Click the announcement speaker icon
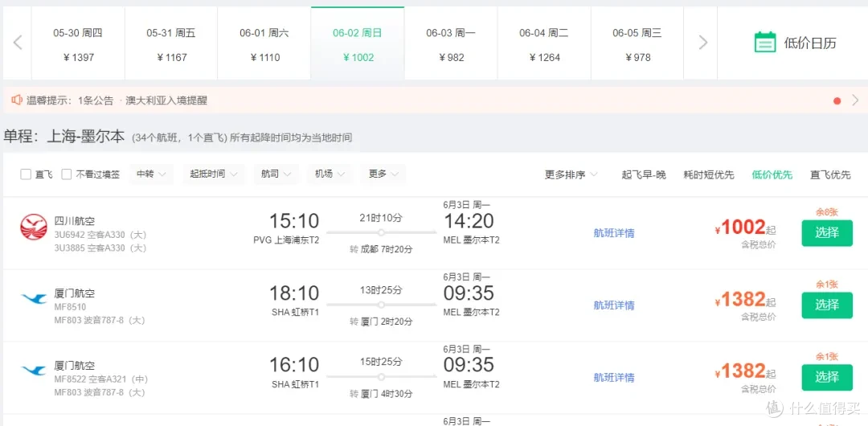The height and width of the screenshot is (426, 868). (17, 100)
